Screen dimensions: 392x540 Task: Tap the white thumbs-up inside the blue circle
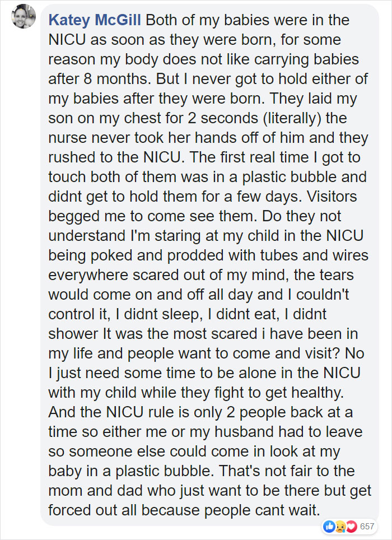click(x=330, y=526)
